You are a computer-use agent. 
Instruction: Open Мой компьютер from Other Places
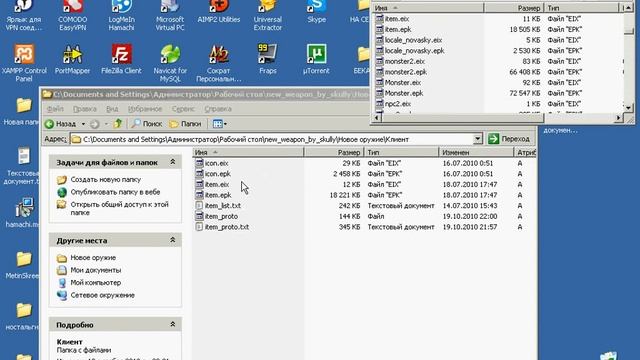tap(96, 282)
